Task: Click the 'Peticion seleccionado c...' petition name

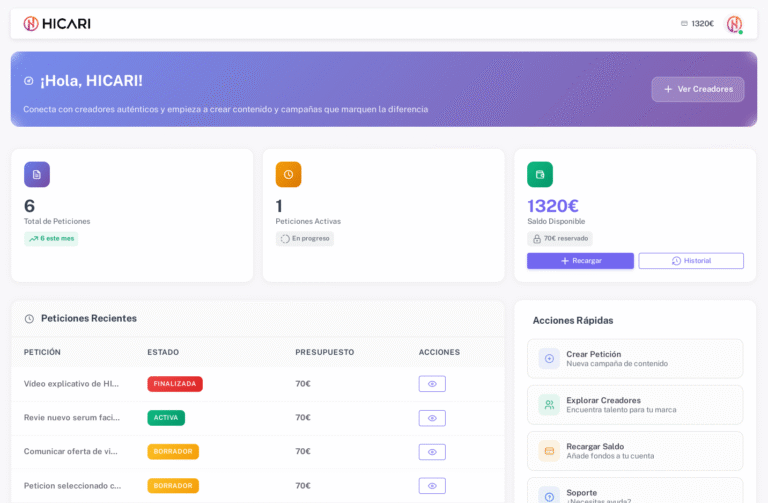Action: pos(72,485)
